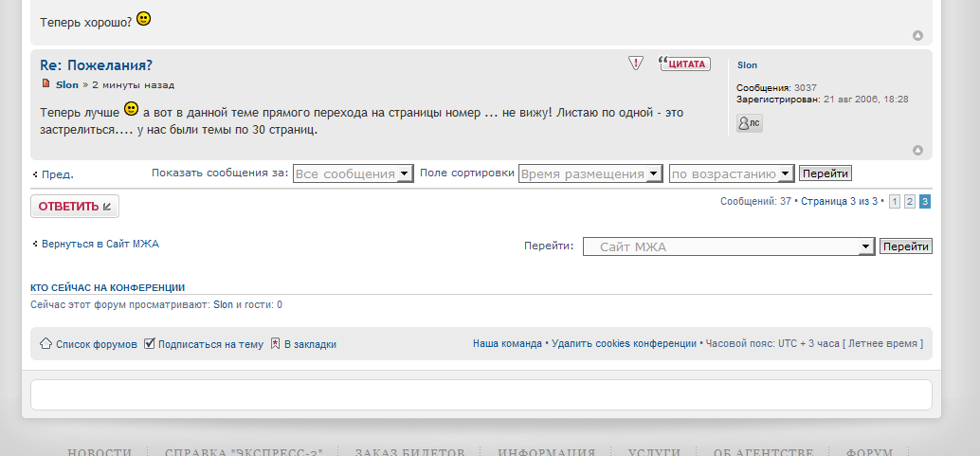The image size is (980, 456).
Task: Expand the по возрастанию order dropdown
Action: coord(731,173)
